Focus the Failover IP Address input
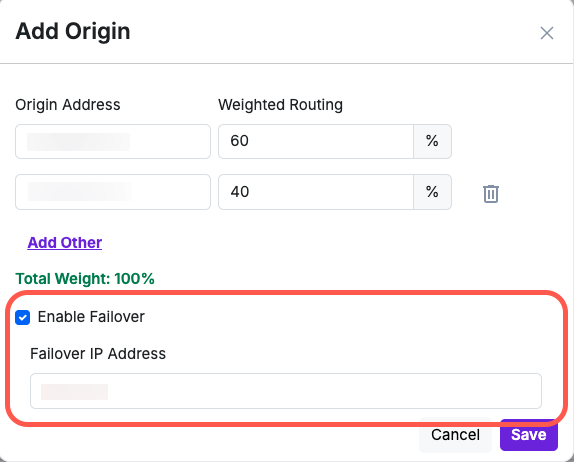Screen dimensions: 574x462 [286, 391]
